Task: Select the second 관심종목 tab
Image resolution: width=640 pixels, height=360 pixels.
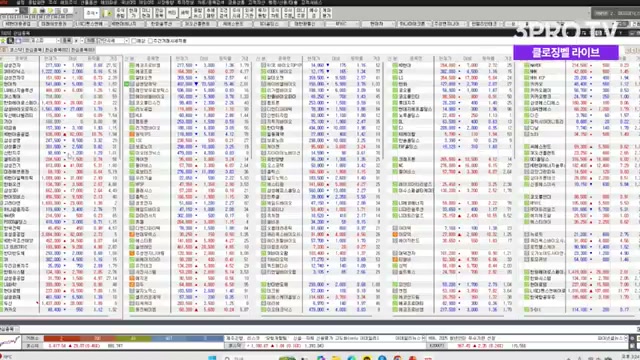Action: 58,50
